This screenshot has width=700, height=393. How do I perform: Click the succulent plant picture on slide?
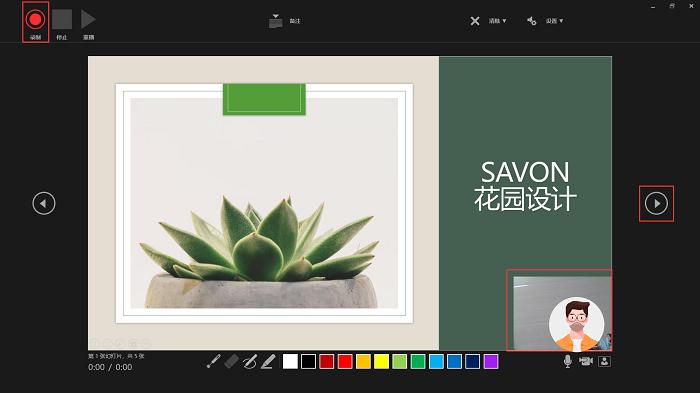264,203
